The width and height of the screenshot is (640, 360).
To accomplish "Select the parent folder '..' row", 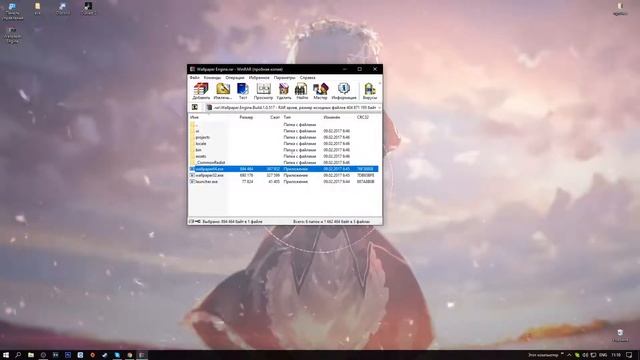I will (x=284, y=124).
